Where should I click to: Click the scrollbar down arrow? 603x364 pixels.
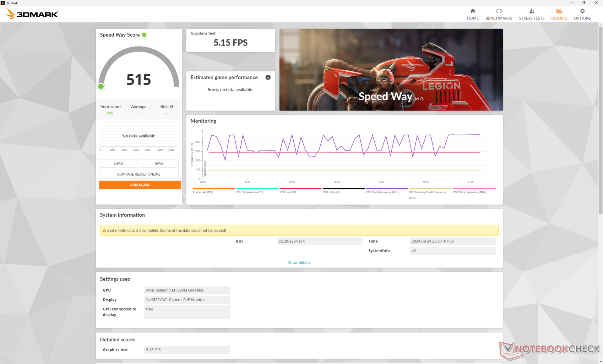tap(600, 361)
